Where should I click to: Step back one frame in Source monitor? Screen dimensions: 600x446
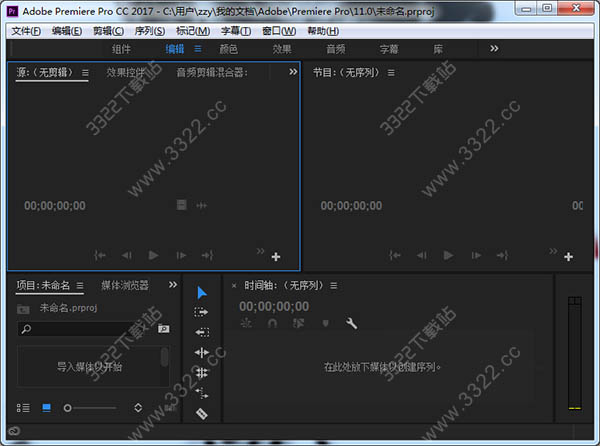coord(127,255)
